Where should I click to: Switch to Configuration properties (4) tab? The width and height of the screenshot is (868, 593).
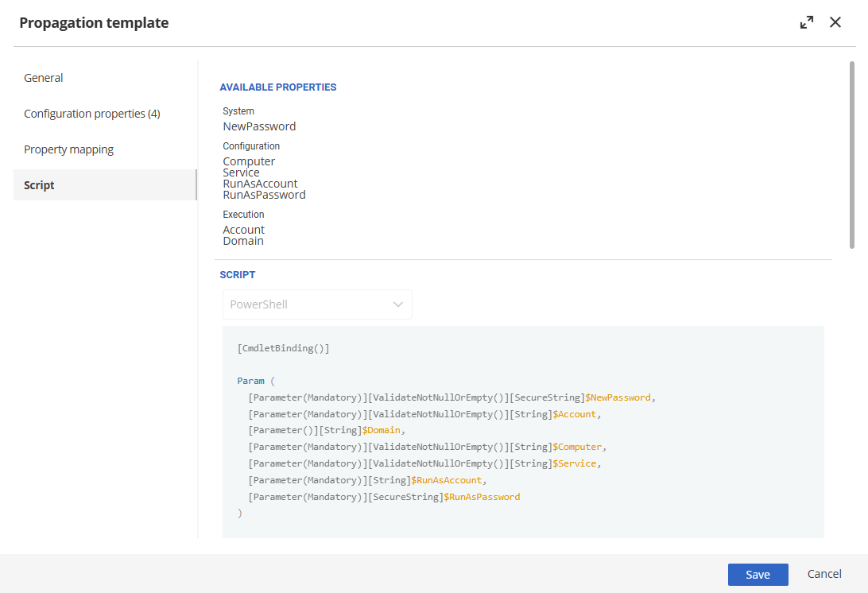(x=92, y=114)
